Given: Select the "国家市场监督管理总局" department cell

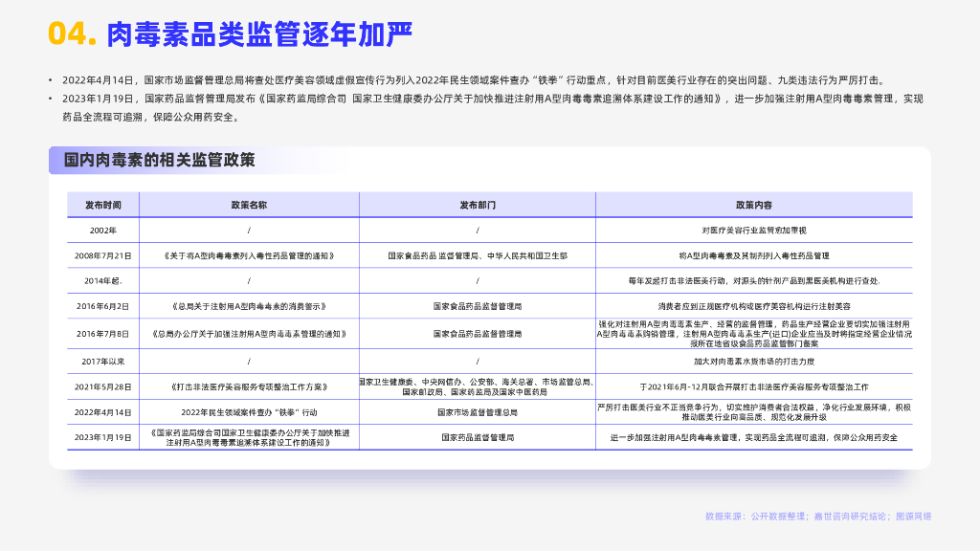Looking at the screenshot, I should 477,412.
